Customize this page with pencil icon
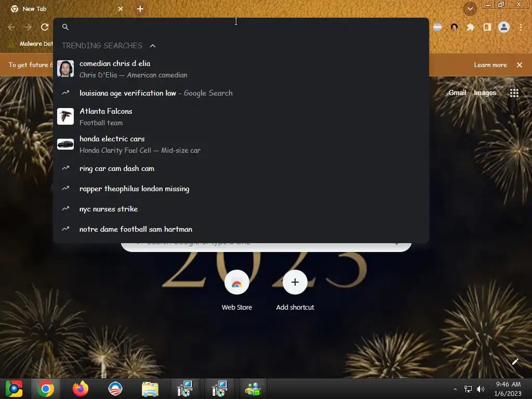The height and width of the screenshot is (399, 532). pyautogui.click(x=515, y=362)
